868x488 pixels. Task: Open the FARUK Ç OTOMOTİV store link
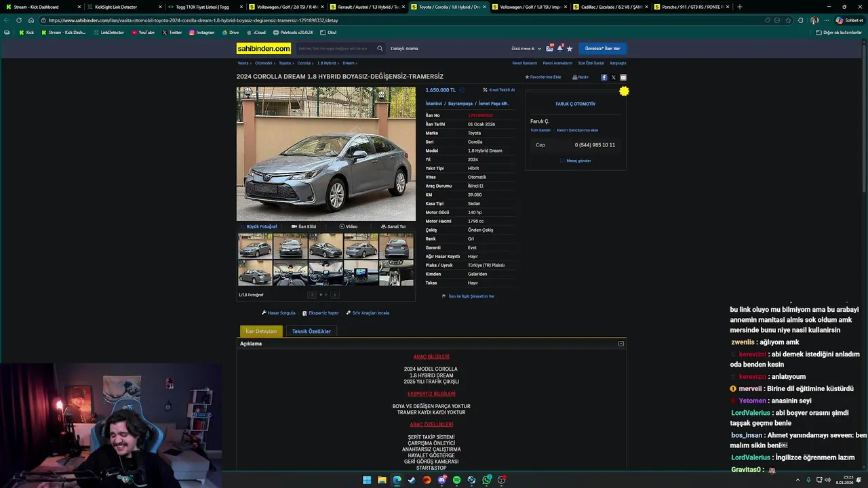[575, 104]
